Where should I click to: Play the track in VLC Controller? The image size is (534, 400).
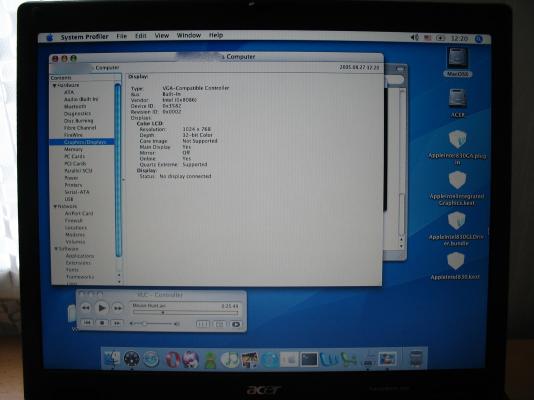101,308
